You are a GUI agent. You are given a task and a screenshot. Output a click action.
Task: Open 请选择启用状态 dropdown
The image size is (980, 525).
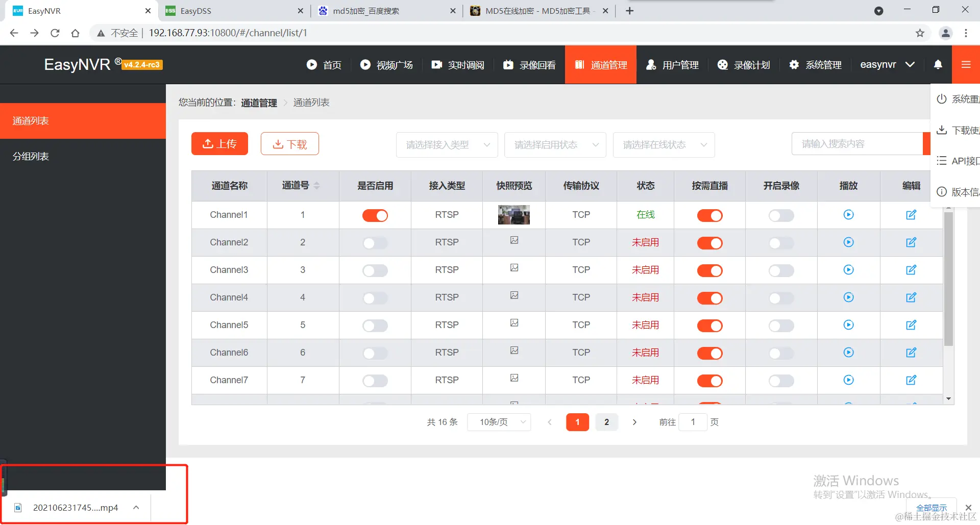coord(555,145)
